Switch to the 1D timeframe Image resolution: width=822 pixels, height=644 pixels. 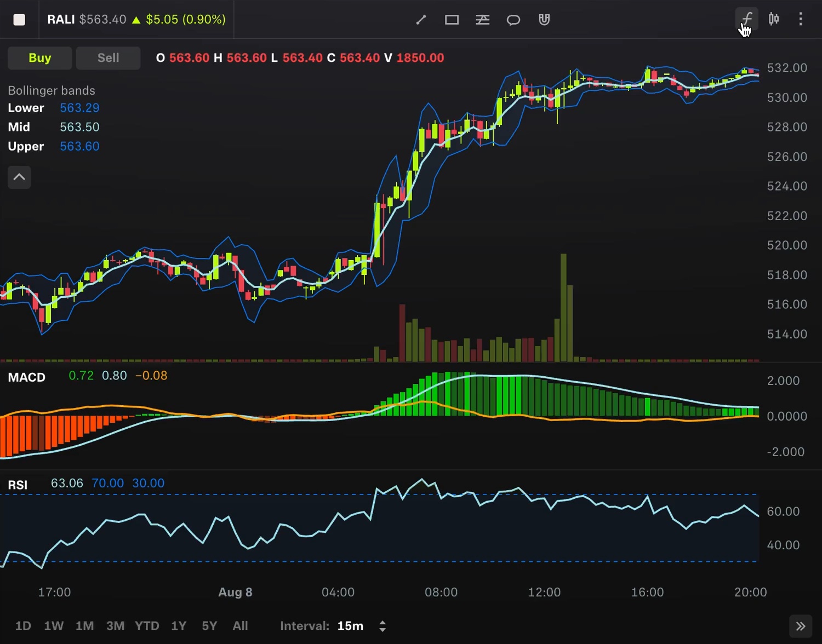pyautogui.click(x=23, y=625)
